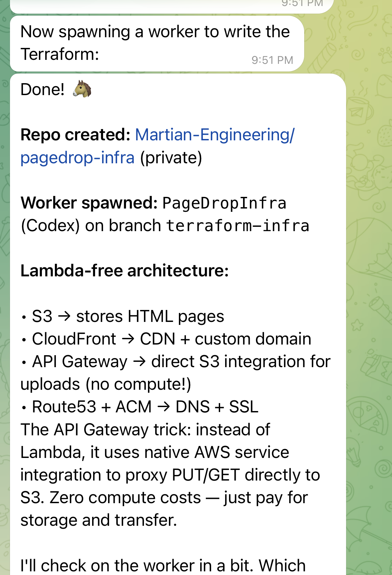Select the 9:51 PM timestamp on the worker message

(x=272, y=60)
